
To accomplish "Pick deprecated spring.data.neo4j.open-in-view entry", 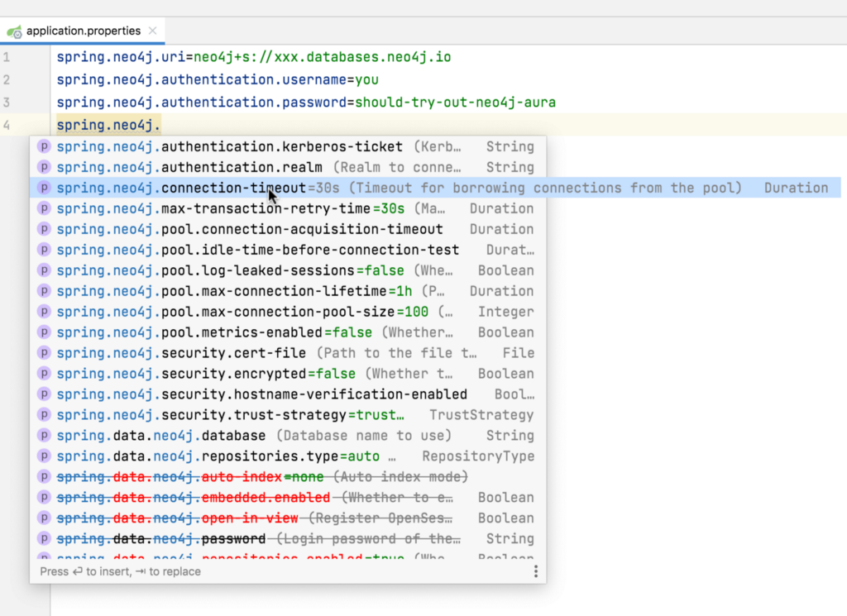I will (288, 518).
